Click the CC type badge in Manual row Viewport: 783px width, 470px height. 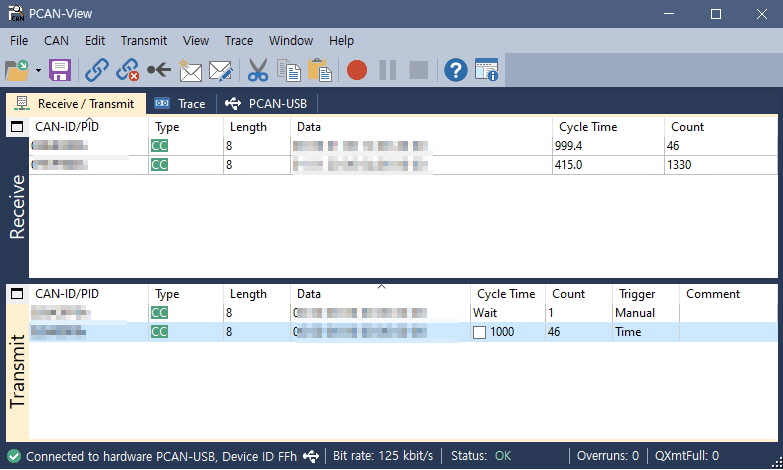[x=159, y=313]
